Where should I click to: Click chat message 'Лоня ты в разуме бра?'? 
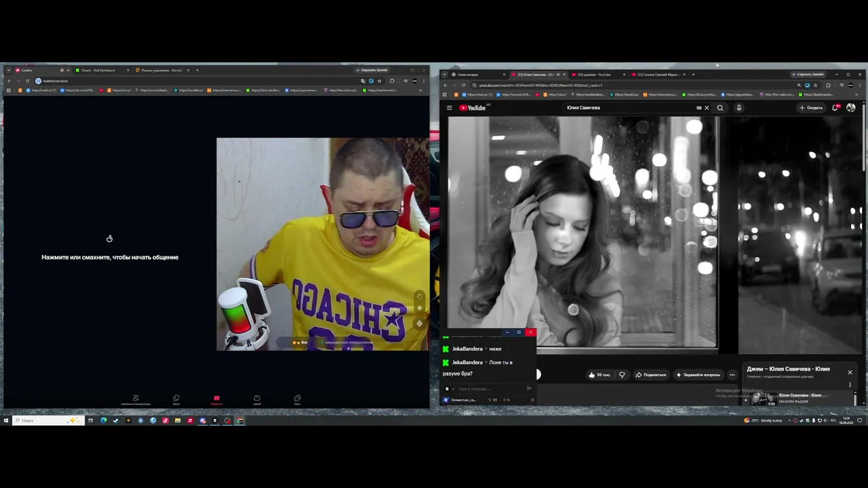click(477, 368)
